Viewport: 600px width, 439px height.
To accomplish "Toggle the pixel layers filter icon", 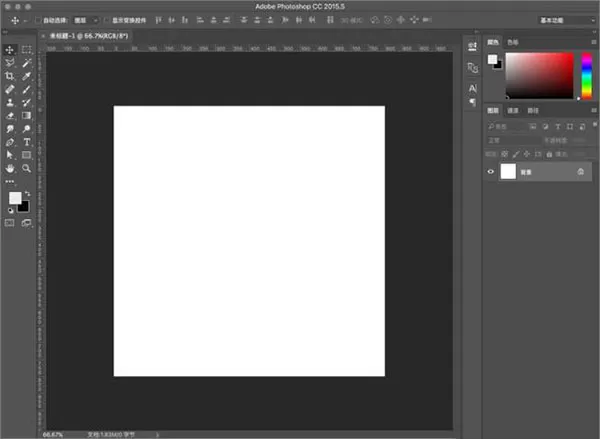I will point(532,126).
